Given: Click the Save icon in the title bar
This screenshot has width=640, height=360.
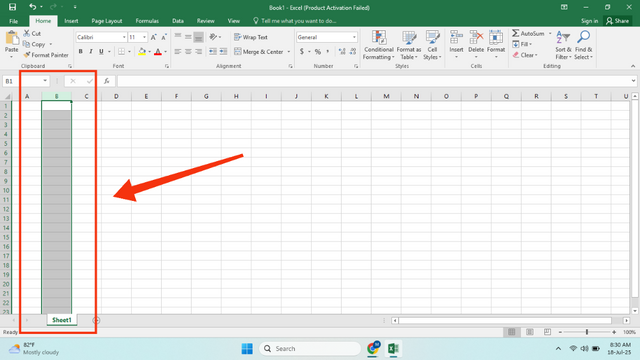Looking at the screenshot, I should coord(12,7).
